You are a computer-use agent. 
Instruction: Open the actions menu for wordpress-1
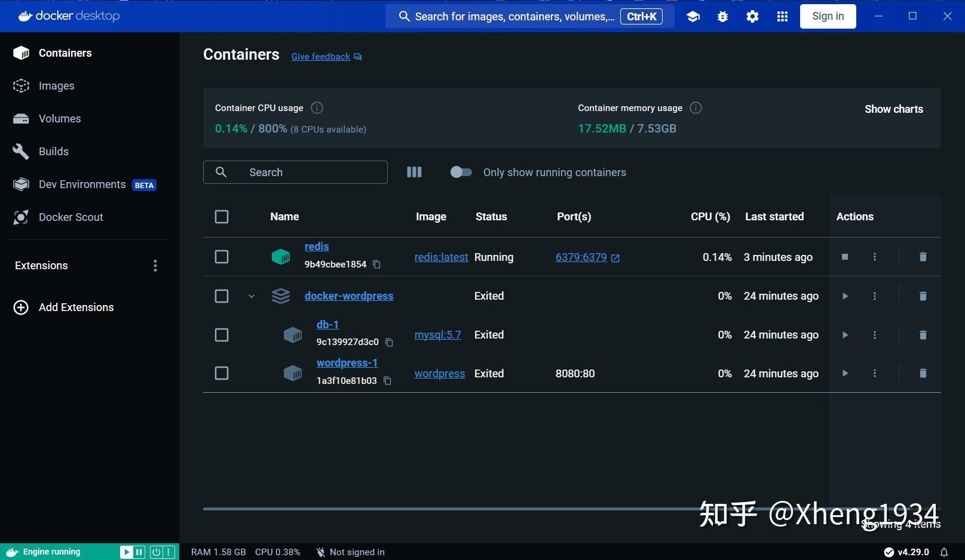874,373
